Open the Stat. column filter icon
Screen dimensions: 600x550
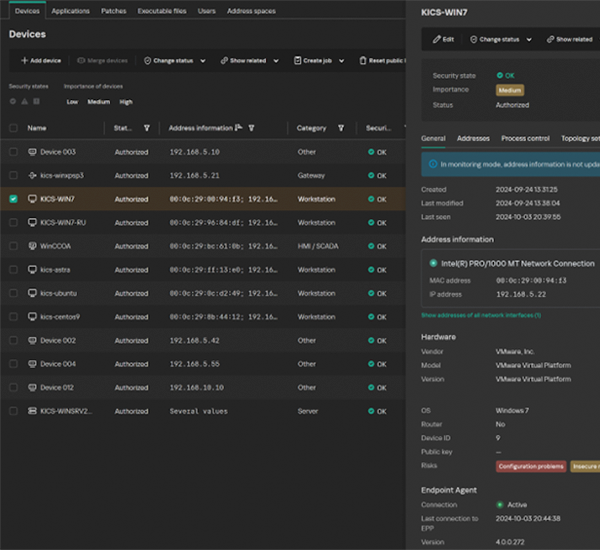pos(147,128)
